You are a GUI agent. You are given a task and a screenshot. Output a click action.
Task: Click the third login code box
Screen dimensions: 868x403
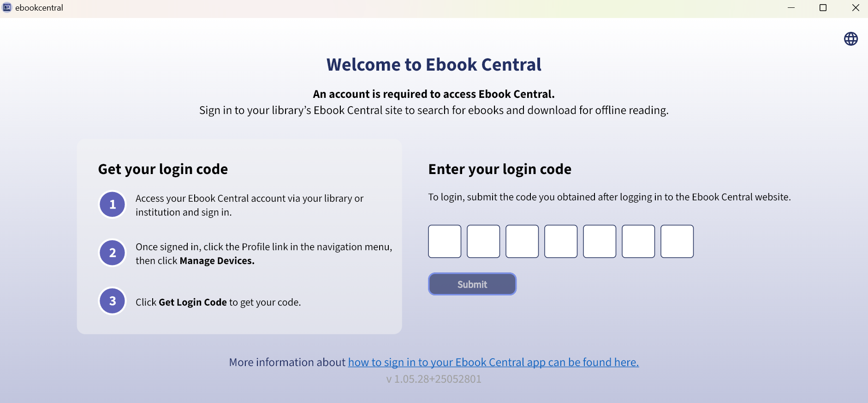point(522,241)
